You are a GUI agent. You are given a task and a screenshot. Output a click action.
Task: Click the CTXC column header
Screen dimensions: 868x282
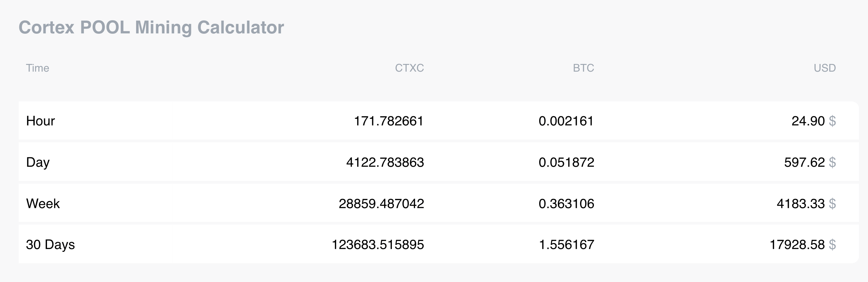(409, 68)
